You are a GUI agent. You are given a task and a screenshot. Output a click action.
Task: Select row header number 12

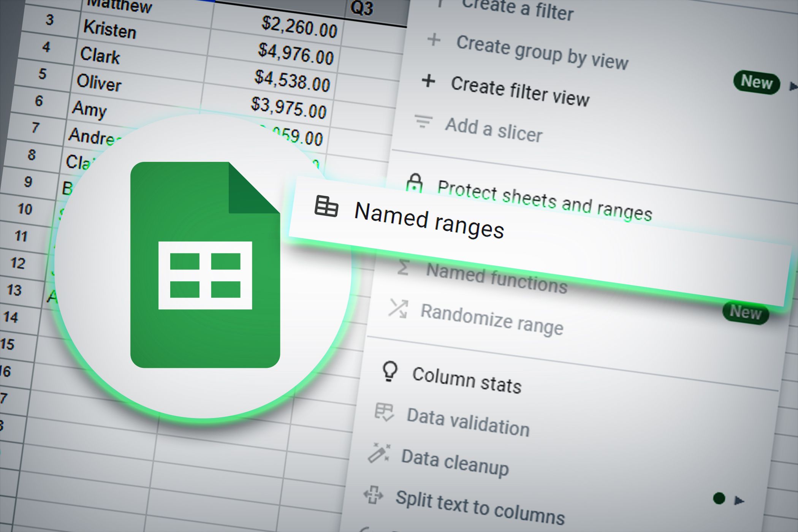point(18,263)
